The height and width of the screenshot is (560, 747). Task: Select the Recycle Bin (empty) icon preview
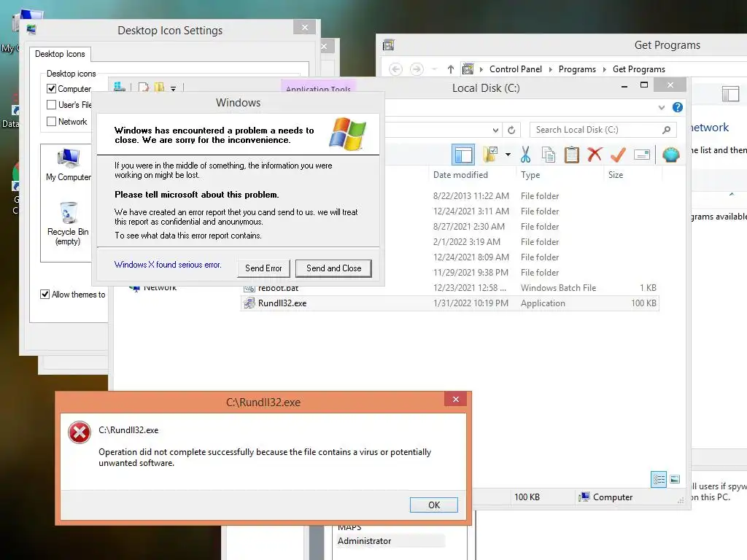pos(68,223)
